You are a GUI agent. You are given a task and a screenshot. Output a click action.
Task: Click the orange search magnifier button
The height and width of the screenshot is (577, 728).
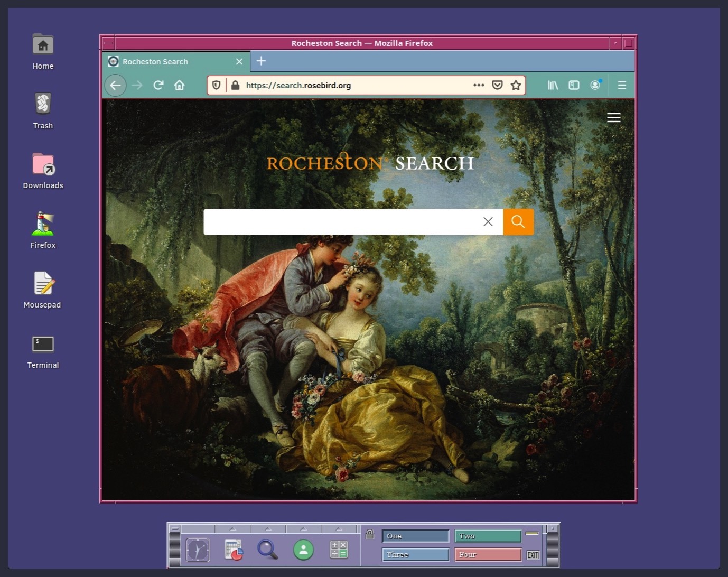[518, 222]
